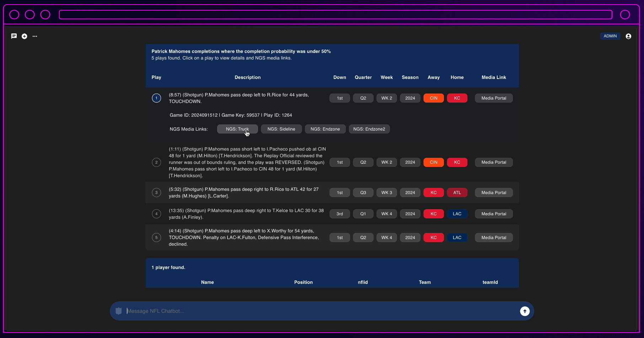Click the '1 player found.' heading

[x=168, y=267]
